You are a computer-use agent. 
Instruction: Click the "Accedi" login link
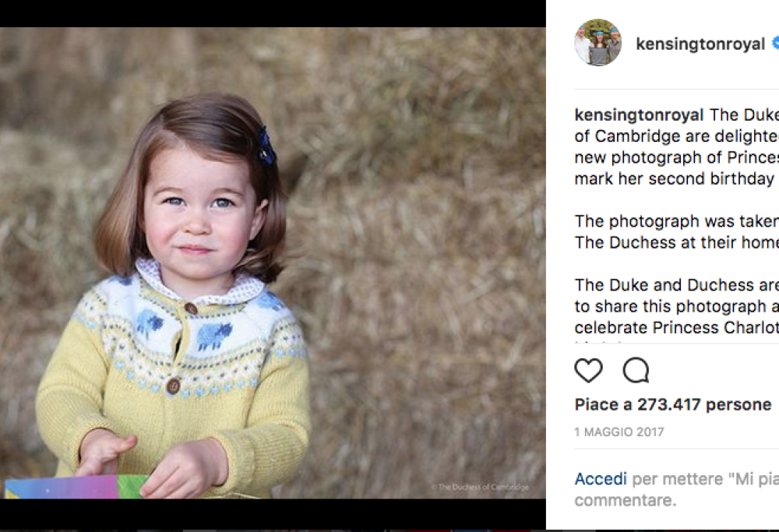(601, 478)
